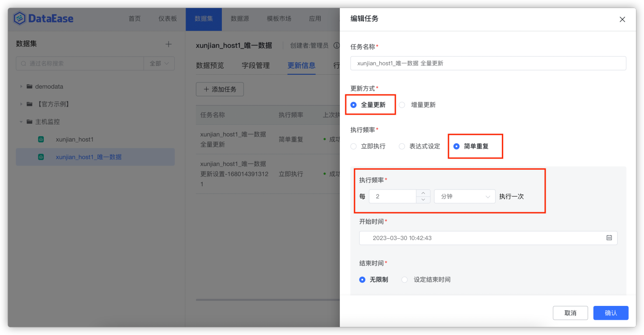Click the search magnifier in dataset search box
The height and width of the screenshot is (335, 644).
[23, 64]
